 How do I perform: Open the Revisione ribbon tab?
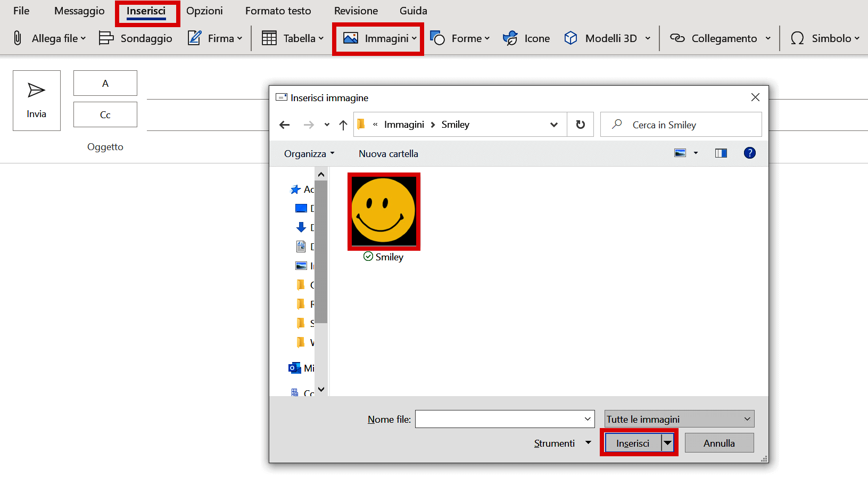click(x=355, y=10)
